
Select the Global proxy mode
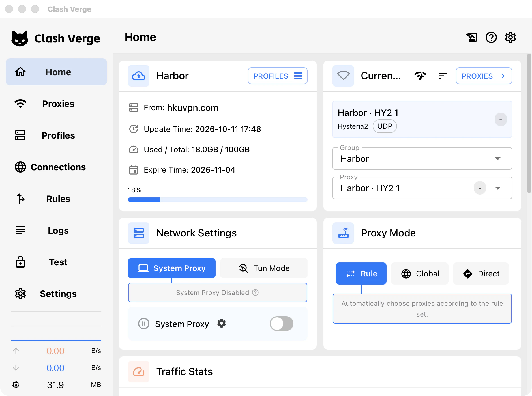[420, 274]
